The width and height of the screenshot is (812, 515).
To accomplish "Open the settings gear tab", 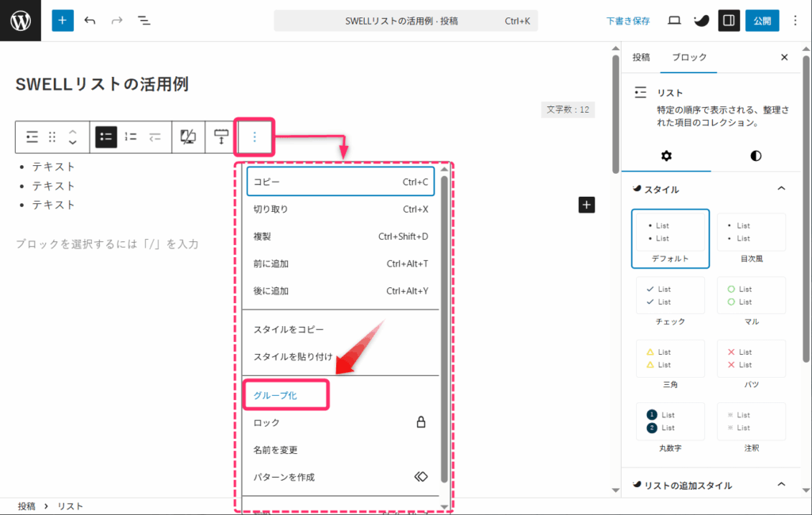I will pyautogui.click(x=666, y=156).
